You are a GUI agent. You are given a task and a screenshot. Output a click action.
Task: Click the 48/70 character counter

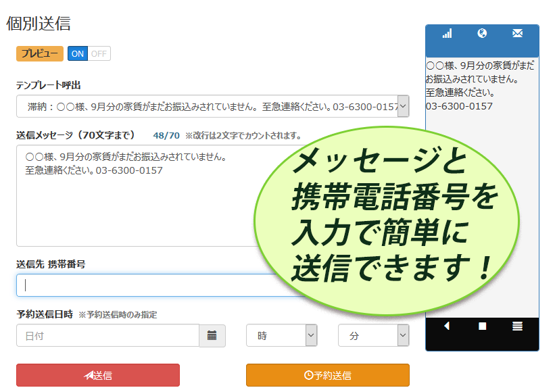166,135
